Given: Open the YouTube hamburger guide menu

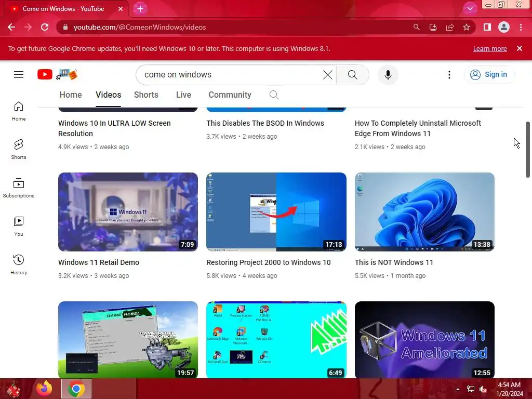Looking at the screenshot, I should [19, 75].
